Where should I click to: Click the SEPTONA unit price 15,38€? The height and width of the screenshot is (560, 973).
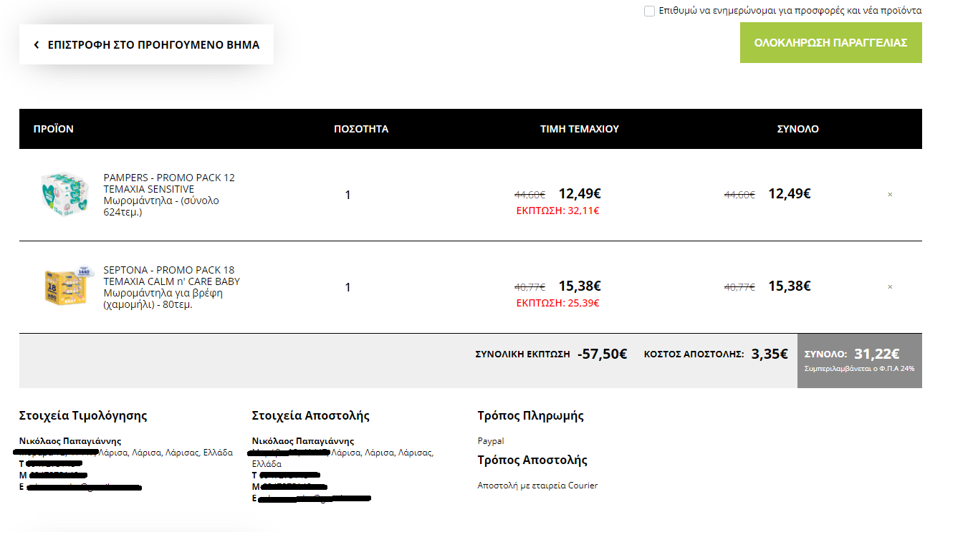tap(580, 286)
